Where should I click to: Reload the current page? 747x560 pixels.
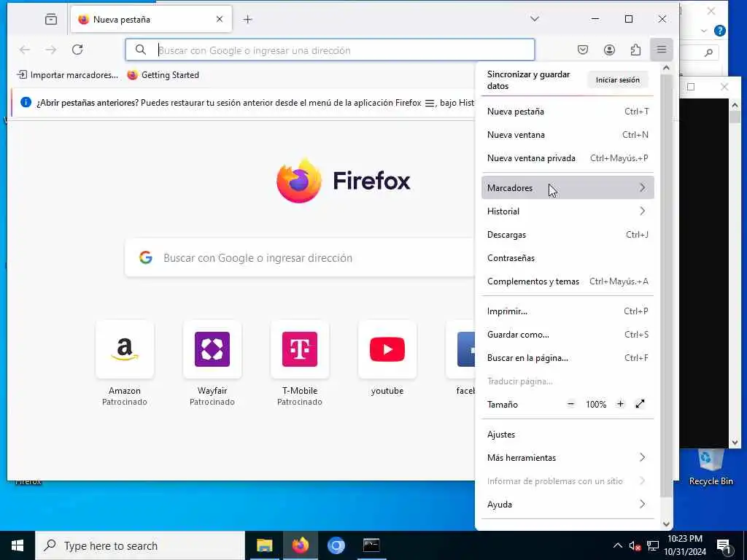point(77,50)
